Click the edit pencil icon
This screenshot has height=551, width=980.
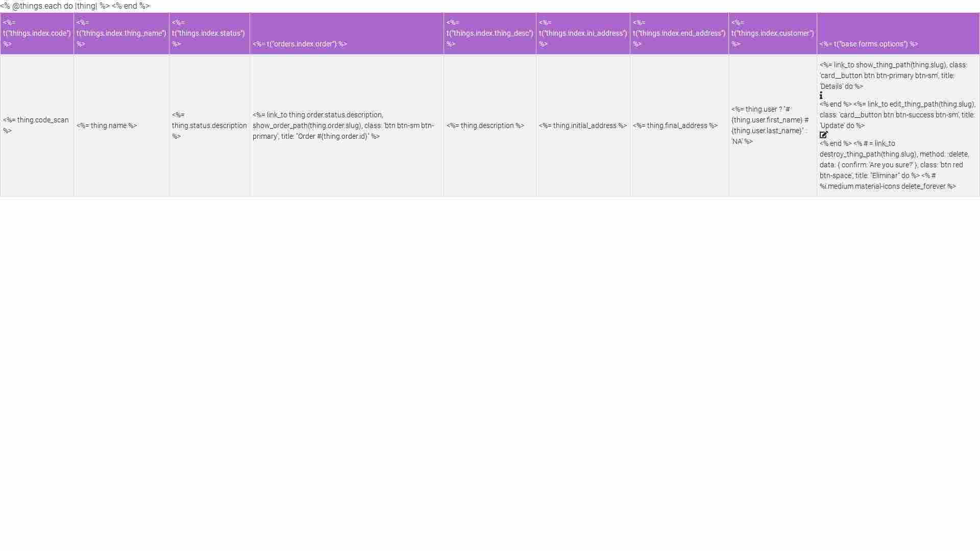pyautogui.click(x=823, y=135)
